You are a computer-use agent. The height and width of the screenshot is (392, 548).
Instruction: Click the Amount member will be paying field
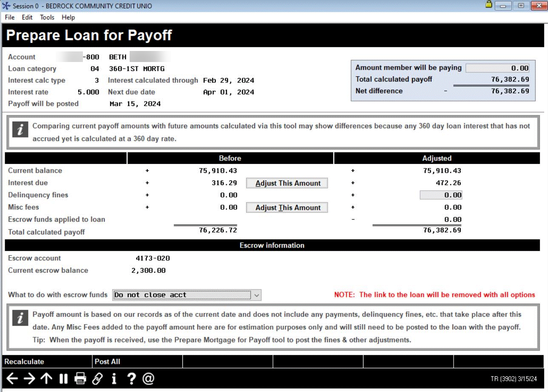coord(497,68)
